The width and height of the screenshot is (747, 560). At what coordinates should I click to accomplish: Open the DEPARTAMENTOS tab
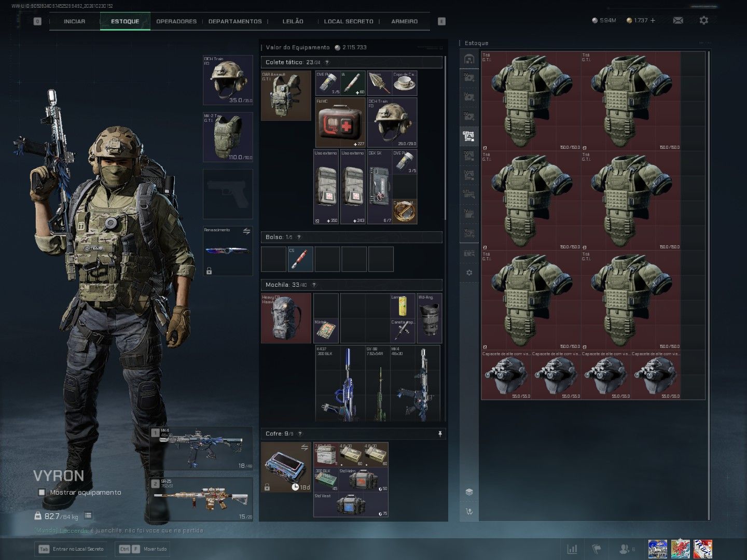click(235, 21)
